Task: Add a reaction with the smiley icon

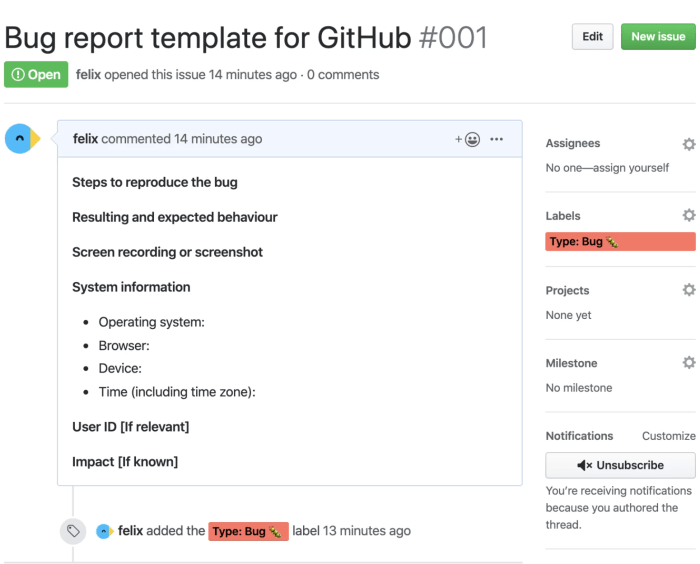Action: coord(468,139)
